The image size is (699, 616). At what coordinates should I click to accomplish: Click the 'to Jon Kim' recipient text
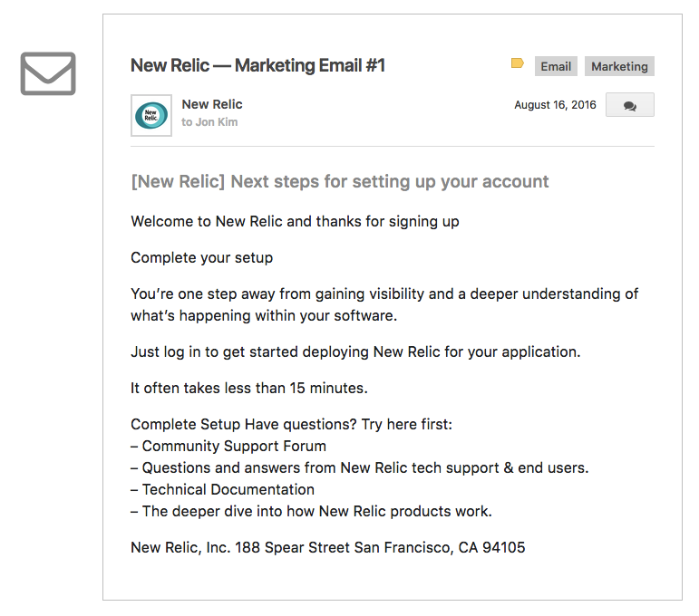pos(209,122)
